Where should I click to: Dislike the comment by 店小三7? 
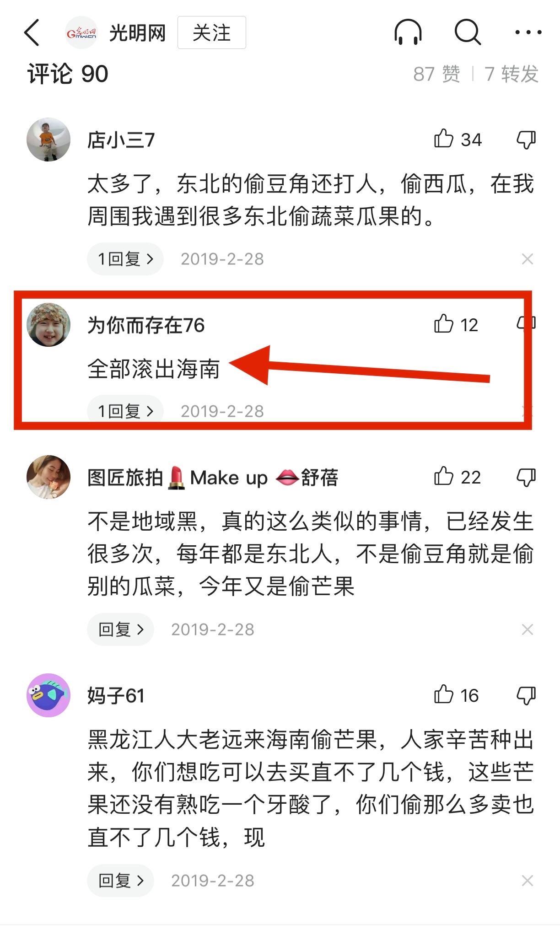pos(526,140)
